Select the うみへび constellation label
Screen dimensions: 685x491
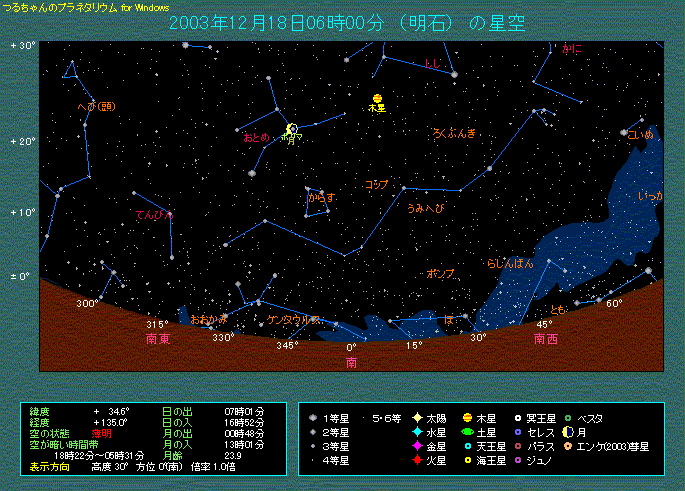[x=424, y=208]
